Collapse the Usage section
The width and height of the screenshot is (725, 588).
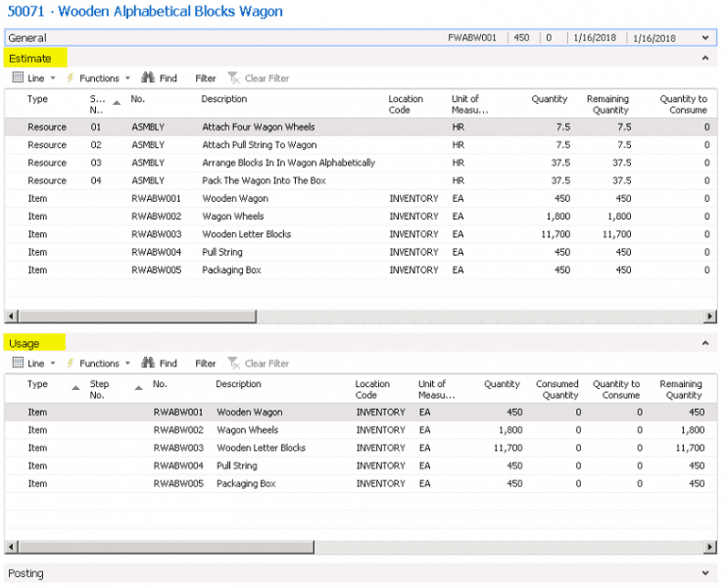(x=705, y=344)
